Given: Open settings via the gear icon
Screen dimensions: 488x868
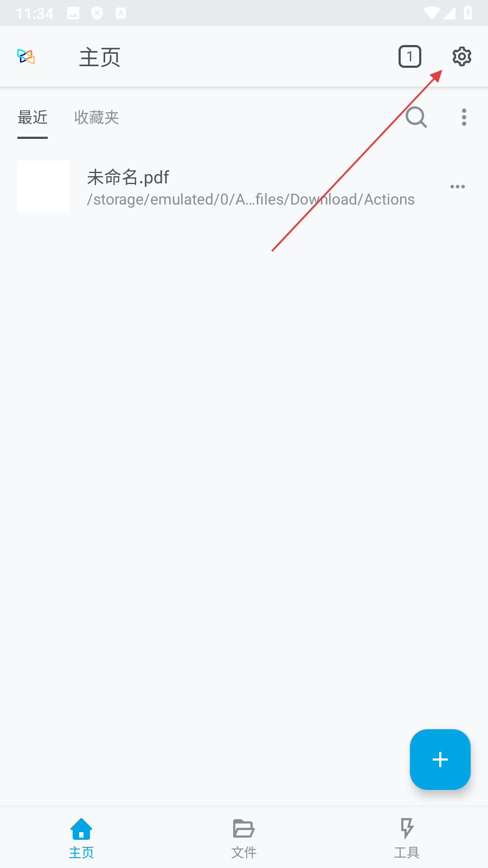Looking at the screenshot, I should click(x=461, y=56).
